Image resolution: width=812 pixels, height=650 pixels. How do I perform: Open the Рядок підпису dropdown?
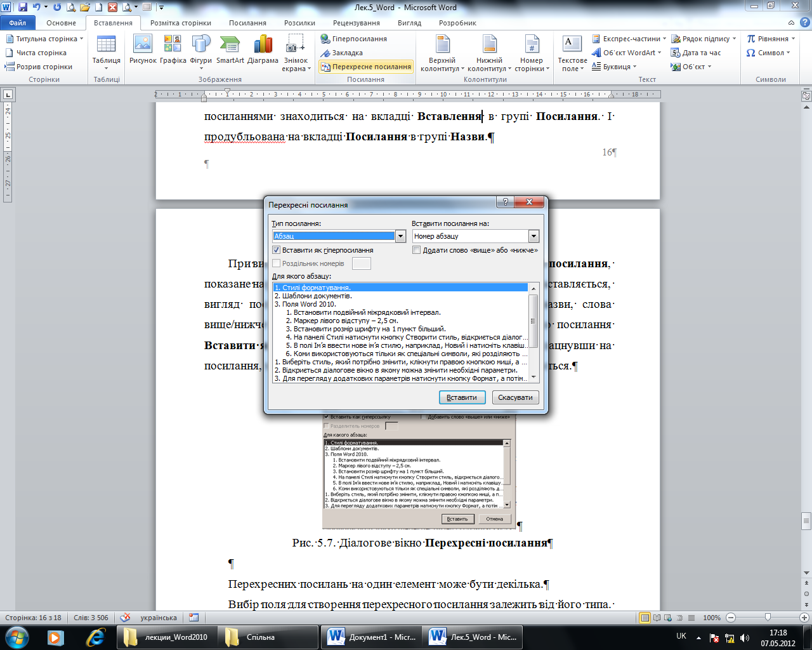coord(704,39)
